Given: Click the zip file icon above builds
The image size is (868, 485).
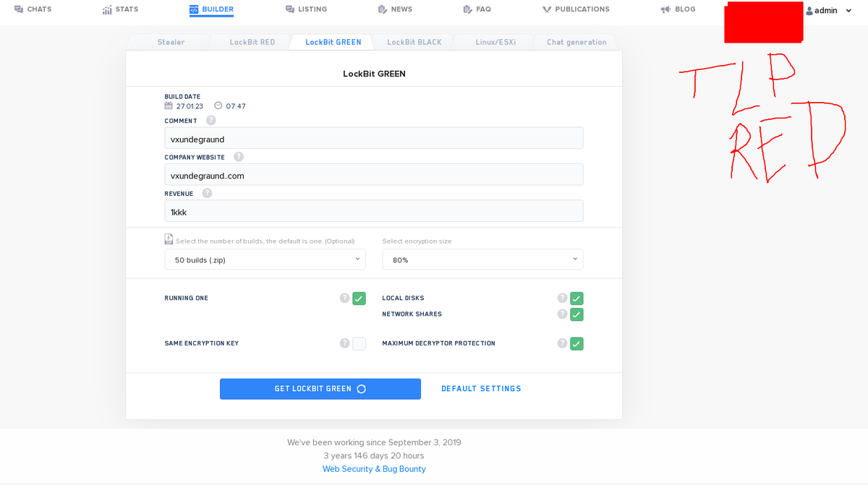Looking at the screenshot, I should point(169,239).
